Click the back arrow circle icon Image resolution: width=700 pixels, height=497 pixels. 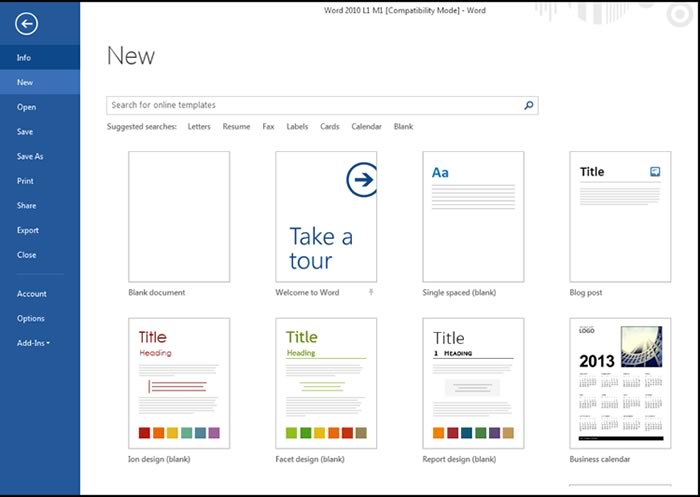coord(27,25)
